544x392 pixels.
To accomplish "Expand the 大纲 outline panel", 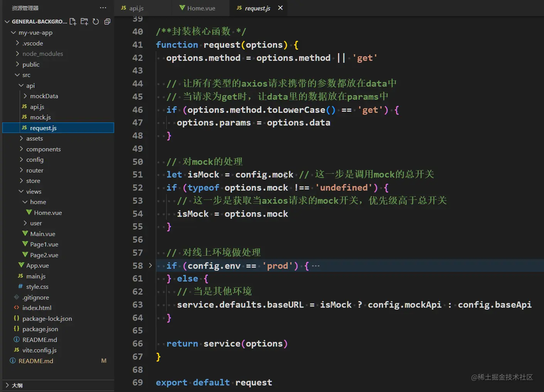I will click(x=17, y=385).
